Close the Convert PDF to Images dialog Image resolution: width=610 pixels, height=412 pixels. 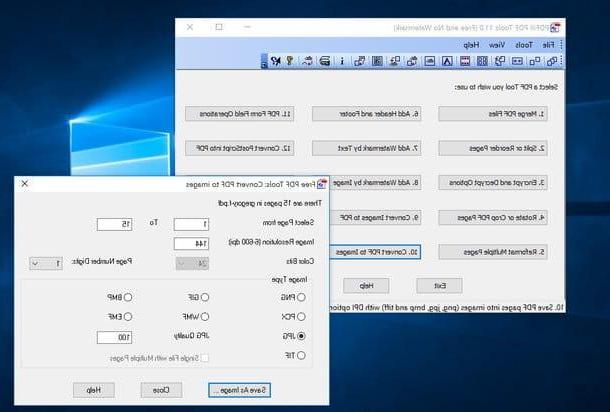[x=25, y=184]
